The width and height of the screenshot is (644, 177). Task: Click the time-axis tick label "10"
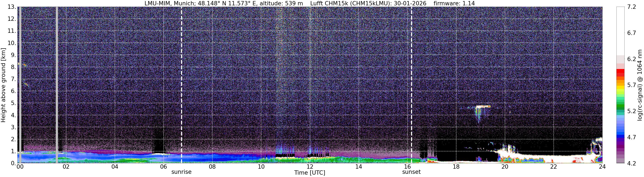tap(261, 167)
